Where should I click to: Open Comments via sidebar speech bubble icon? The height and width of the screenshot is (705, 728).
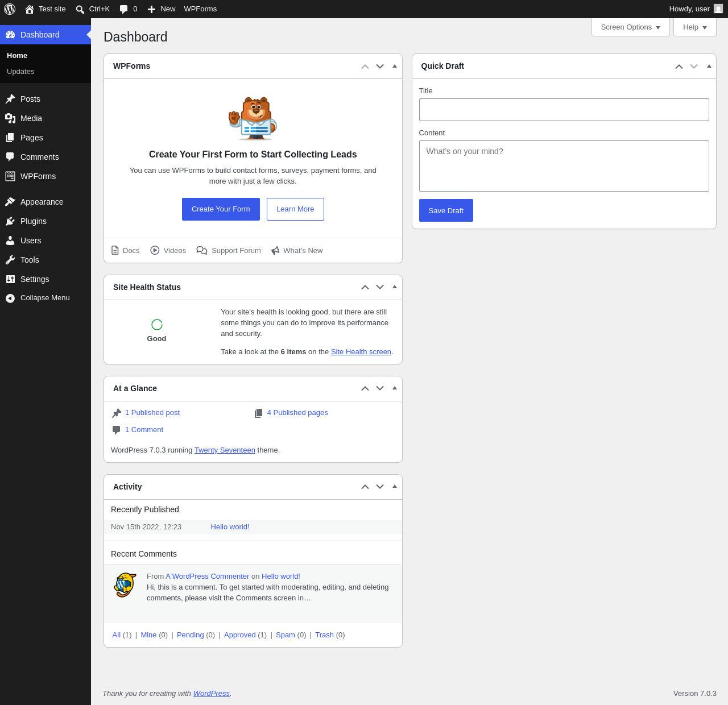coord(10,157)
